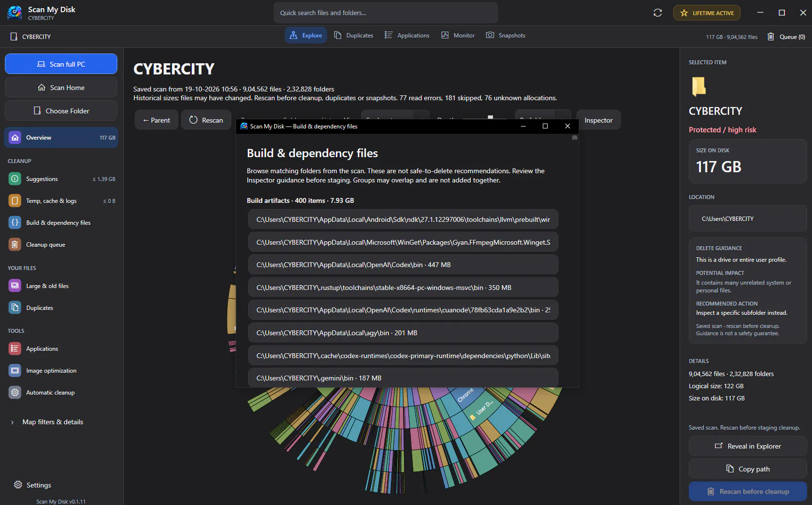Open sidebar Applications red list icon

15,349
